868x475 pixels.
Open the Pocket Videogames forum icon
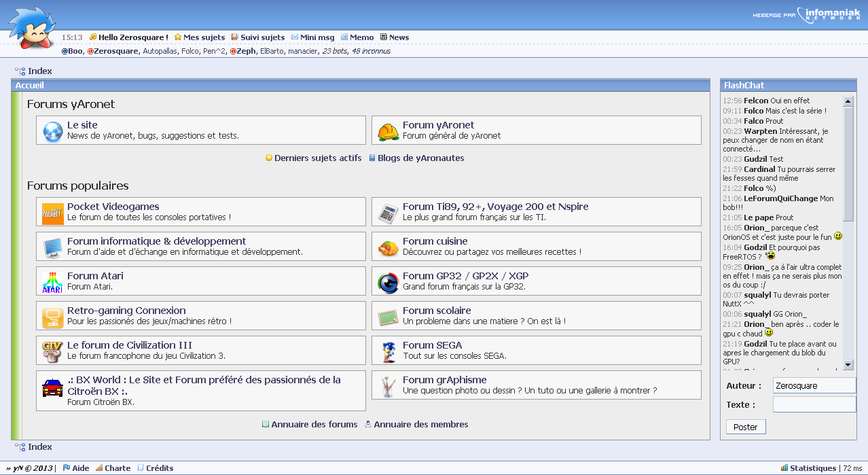coord(52,213)
